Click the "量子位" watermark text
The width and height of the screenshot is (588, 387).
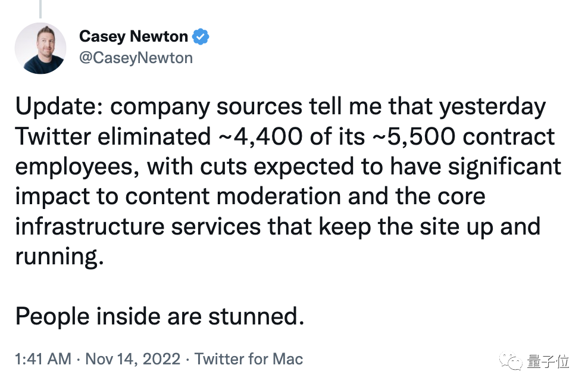coord(548,361)
